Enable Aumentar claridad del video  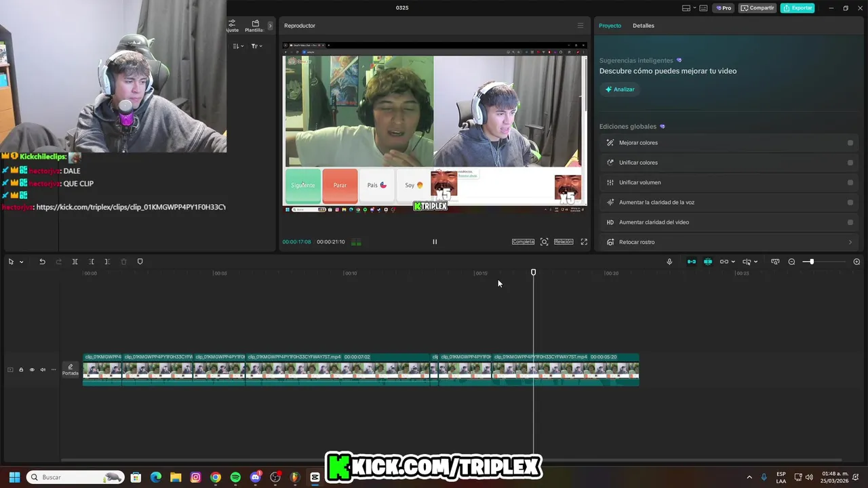tap(850, 222)
